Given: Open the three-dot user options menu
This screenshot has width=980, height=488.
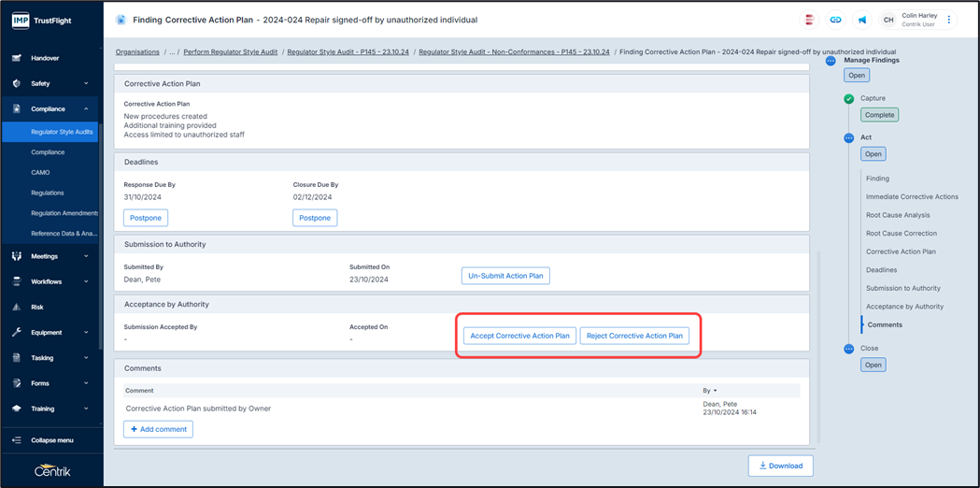Looking at the screenshot, I should (949, 20).
